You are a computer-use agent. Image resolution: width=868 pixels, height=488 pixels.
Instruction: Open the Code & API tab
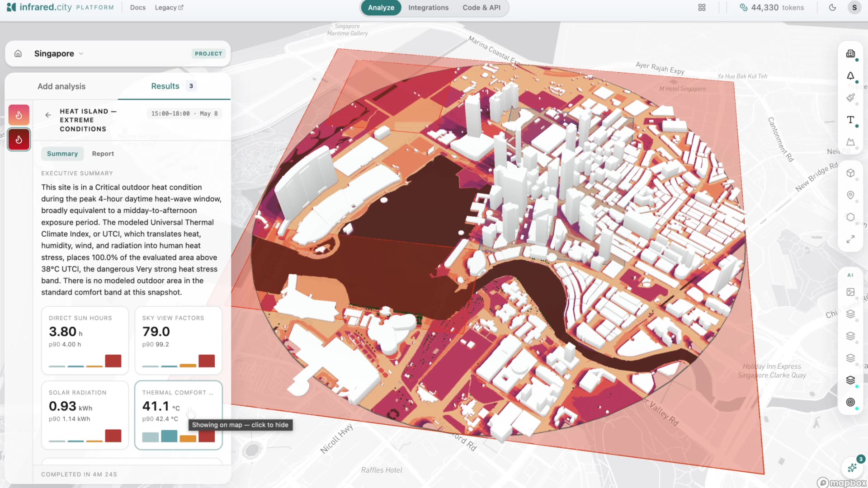[x=481, y=8]
